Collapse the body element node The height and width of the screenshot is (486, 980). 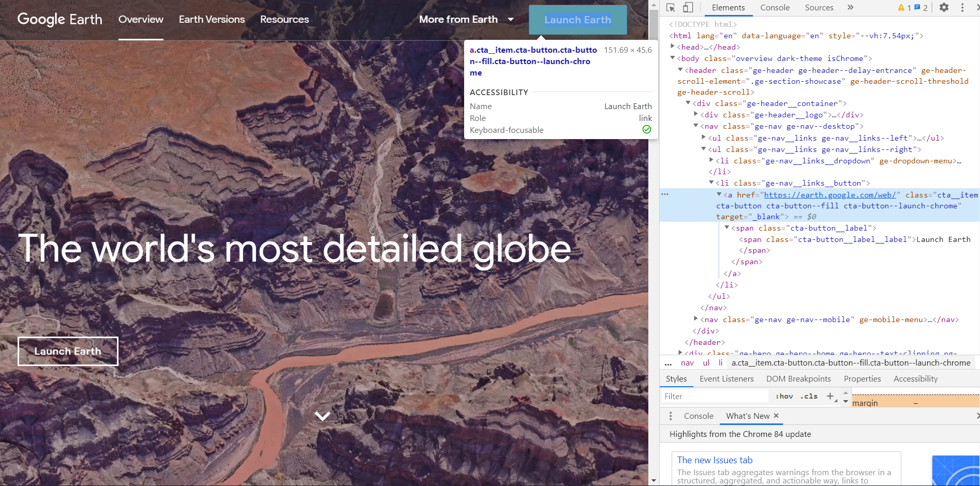(x=673, y=58)
